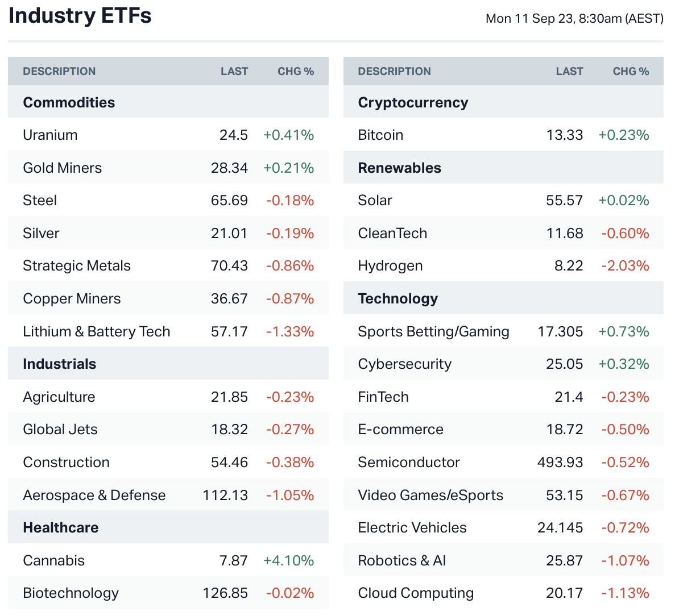Click Cannabis +4.10% change value
679x616 pixels.
(288, 561)
